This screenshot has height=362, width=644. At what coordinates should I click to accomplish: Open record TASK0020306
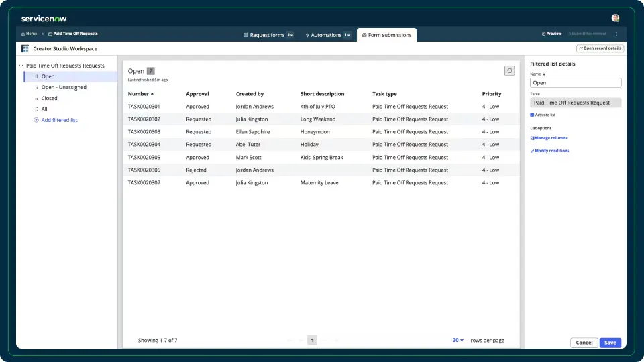point(144,170)
